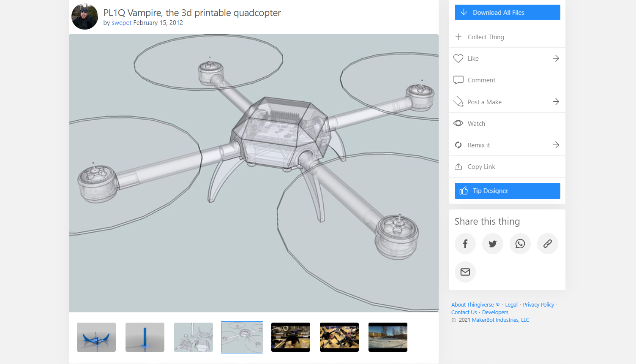Expand the Remix it arrow

click(556, 145)
